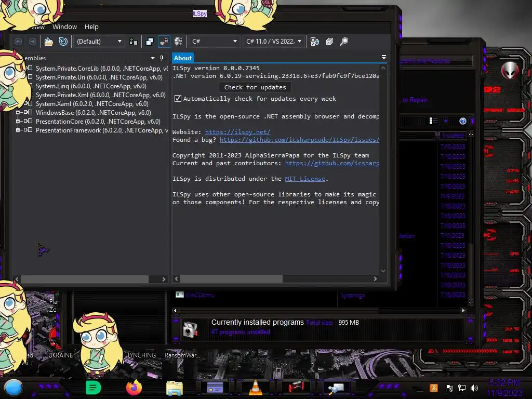Show only public types and members
The height and width of the screenshot is (399, 532).
pos(150,42)
